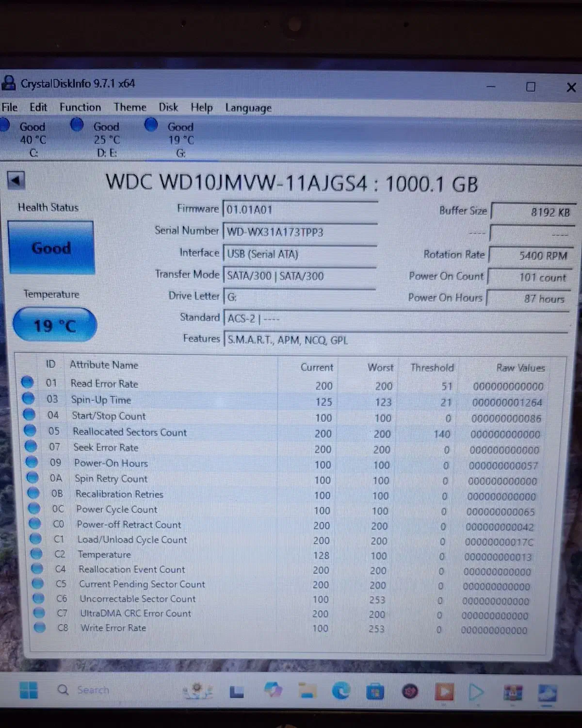Image resolution: width=582 pixels, height=728 pixels.
Task: Click status circle for Reallocation Event Count
Action: (37, 568)
